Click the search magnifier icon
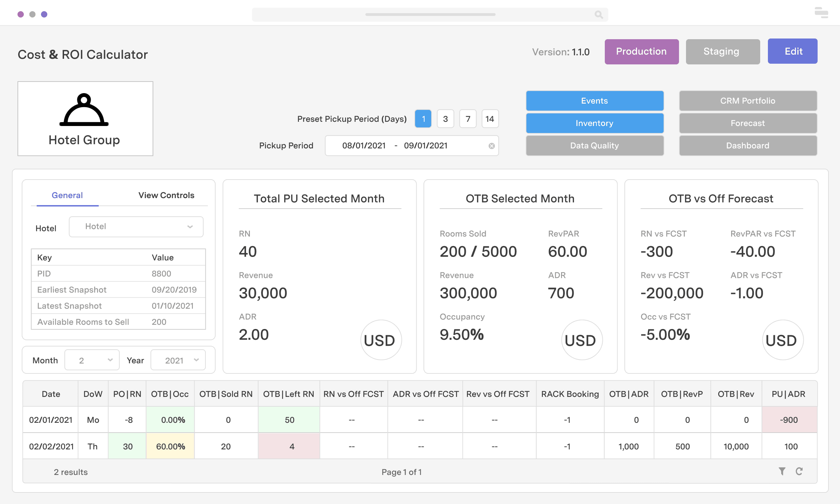Viewport: 840px width, 504px height. [598, 15]
